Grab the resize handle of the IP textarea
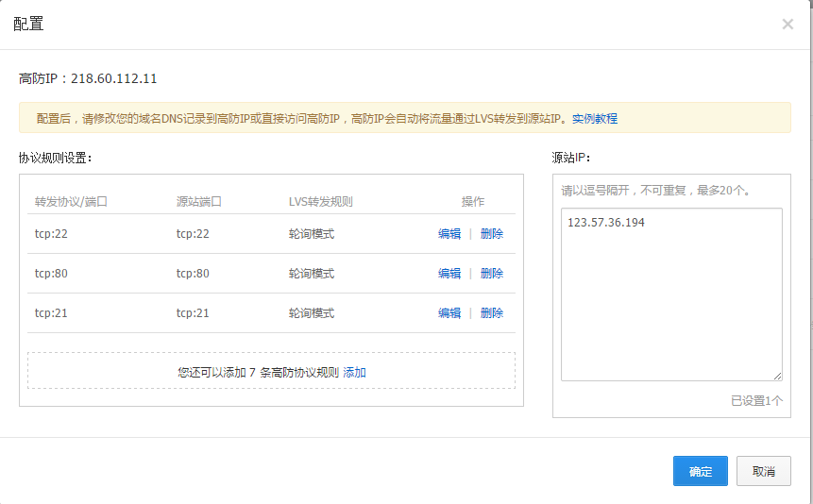Viewport: 813px width, 504px height. (x=778, y=376)
